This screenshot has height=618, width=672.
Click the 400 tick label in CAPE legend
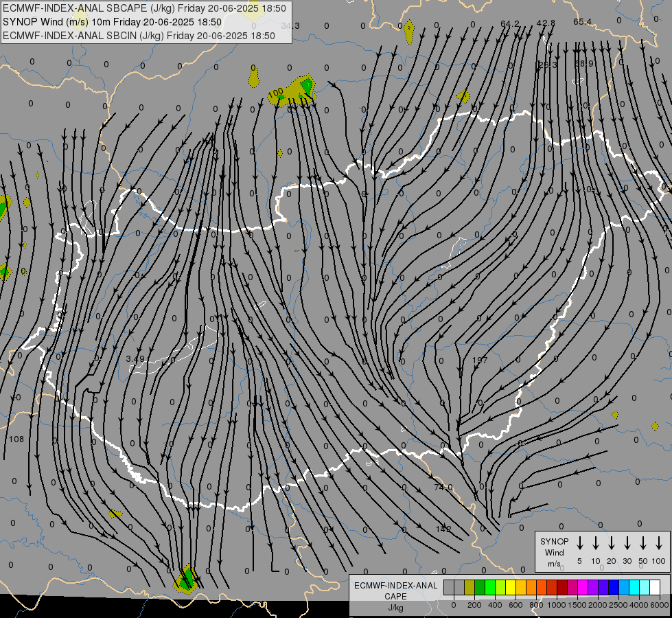[495, 605]
